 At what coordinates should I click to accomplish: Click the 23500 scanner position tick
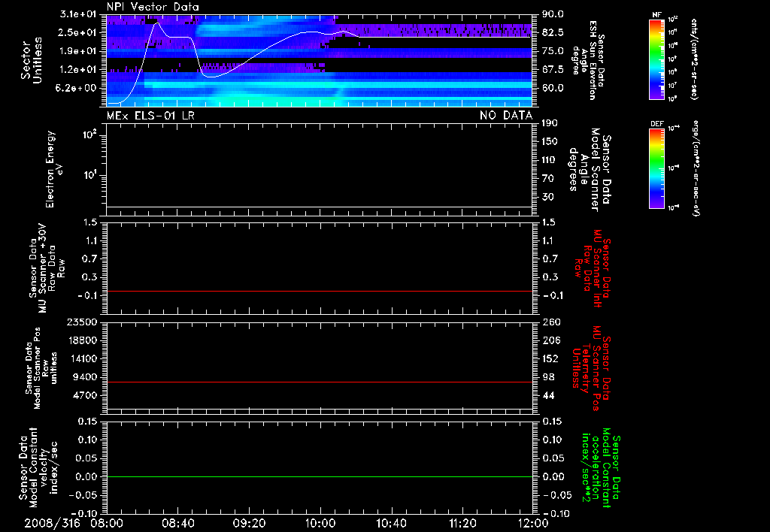point(81,322)
